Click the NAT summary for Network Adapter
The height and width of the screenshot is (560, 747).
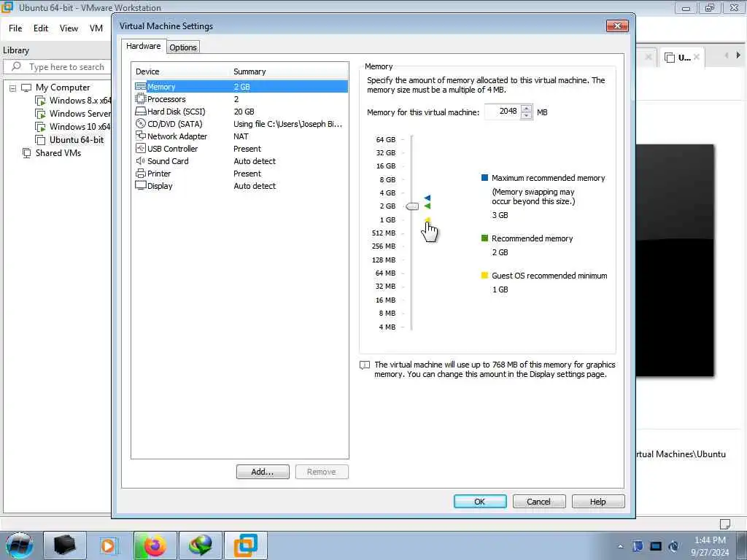coord(241,136)
